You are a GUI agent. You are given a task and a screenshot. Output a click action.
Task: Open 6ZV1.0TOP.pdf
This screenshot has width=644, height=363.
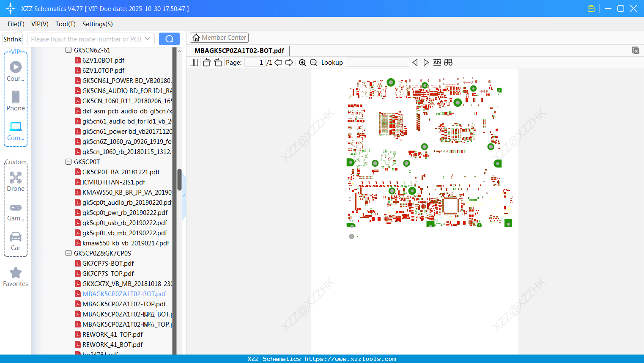[x=103, y=71]
